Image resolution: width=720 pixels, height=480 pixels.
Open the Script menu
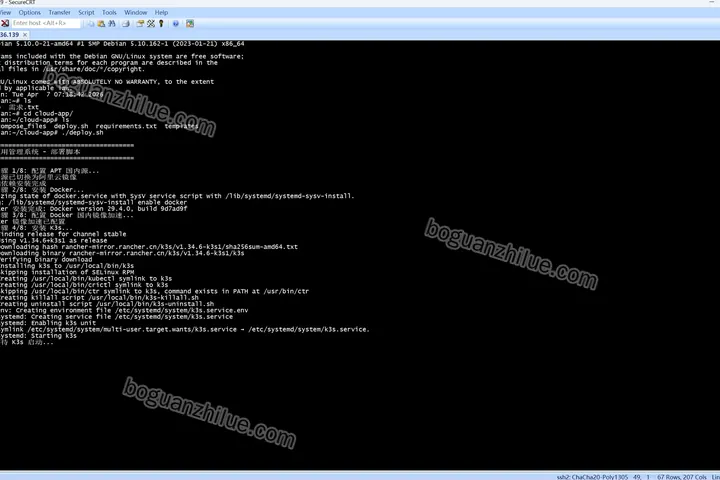click(86, 12)
